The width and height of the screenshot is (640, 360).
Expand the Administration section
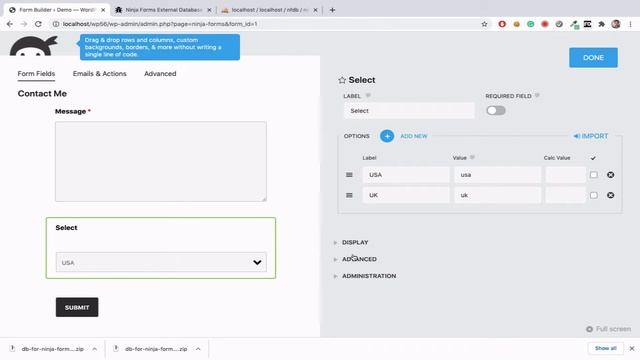point(369,276)
